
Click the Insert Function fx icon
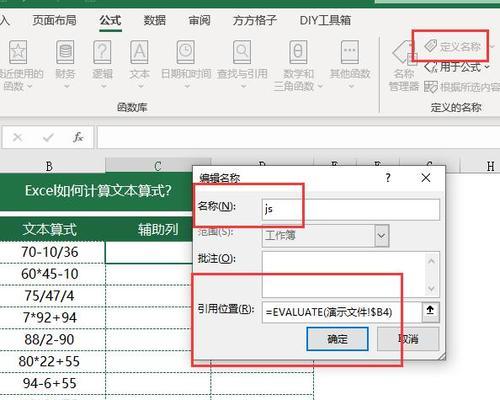pyautogui.click(x=78, y=137)
